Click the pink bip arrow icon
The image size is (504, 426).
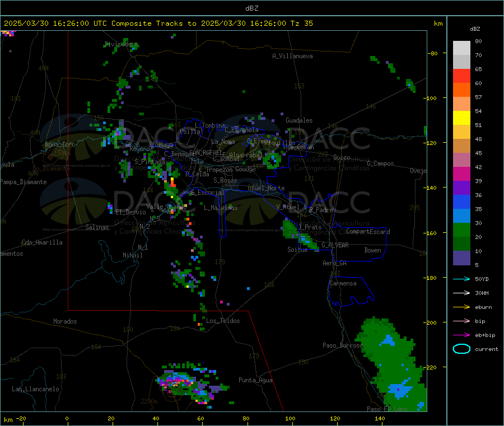(x=461, y=321)
